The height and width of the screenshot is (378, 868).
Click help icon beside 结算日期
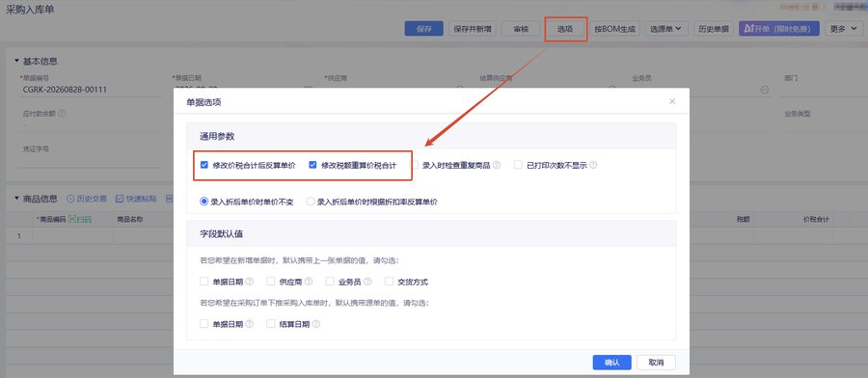316,324
